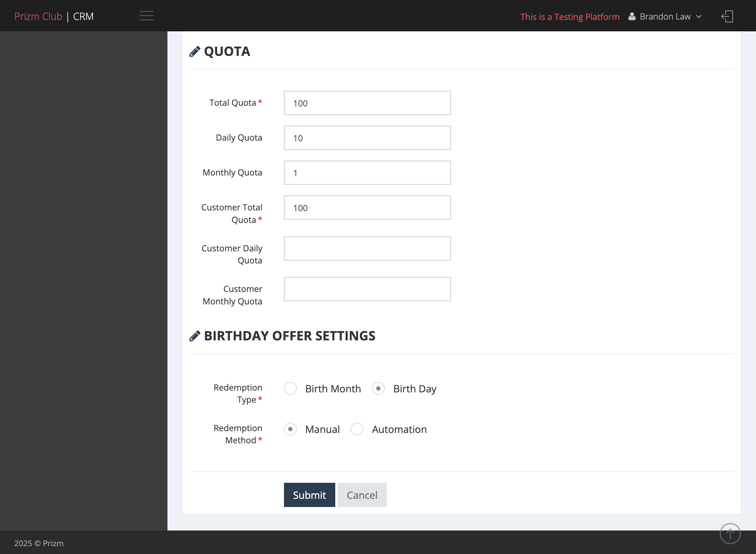Click the pencil icon next to QUOTA
Viewport: 756px width, 554px height.
click(x=195, y=52)
